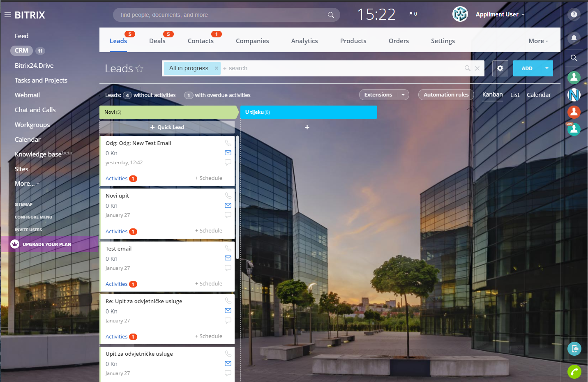
Task: Click the N logo icon in the right sidebar
Action: 574,95
